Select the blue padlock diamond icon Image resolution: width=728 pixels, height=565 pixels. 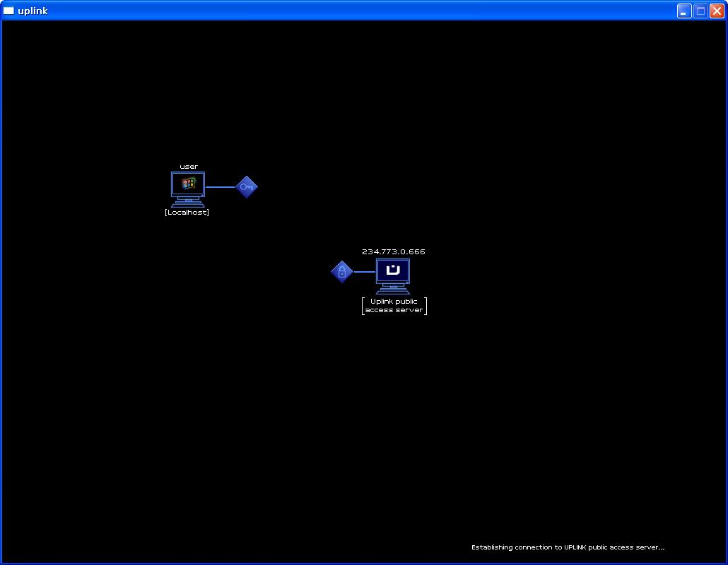pyautogui.click(x=342, y=272)
